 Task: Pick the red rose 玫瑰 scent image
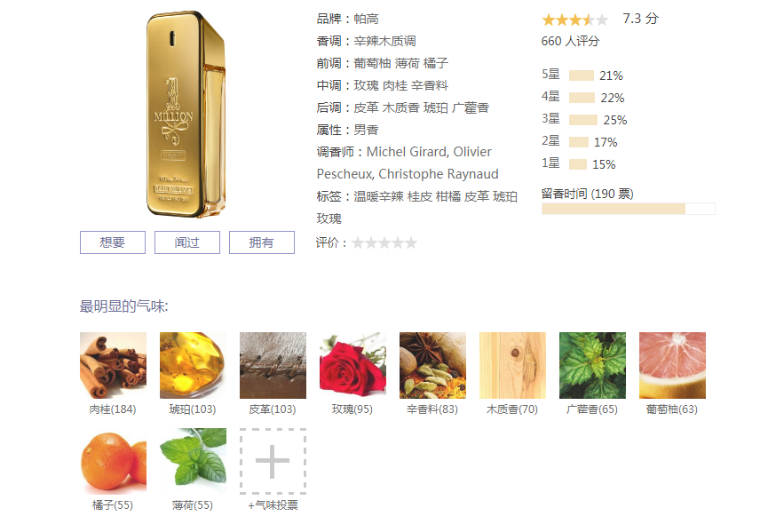point(352,365)
